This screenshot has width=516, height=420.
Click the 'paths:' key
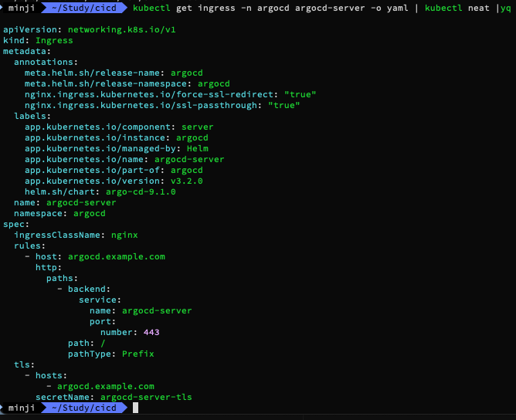[62, 278]
